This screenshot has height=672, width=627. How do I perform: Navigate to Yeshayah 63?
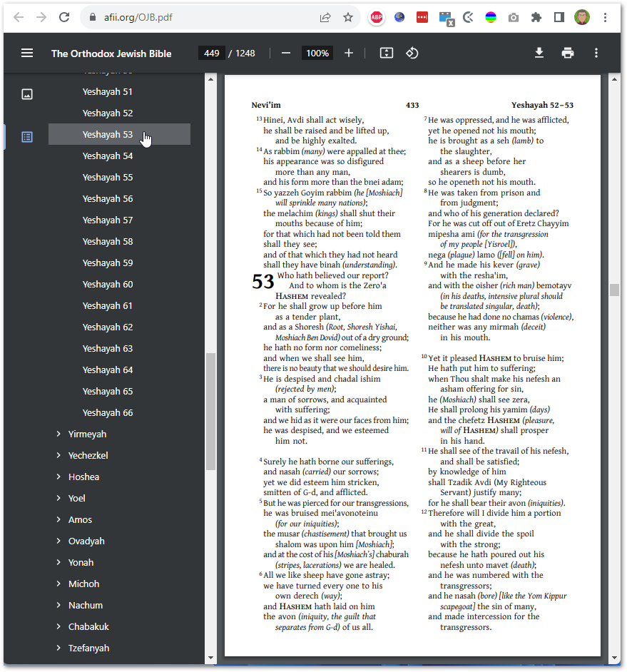pyautogui.click(x=108, y=349)
